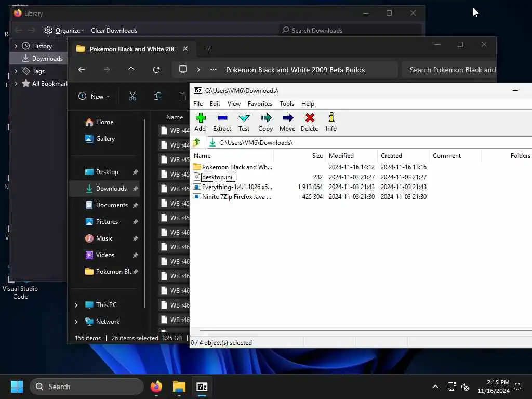
Task: Click the address bar chevron in File Explorer
Action: (198, 70)
